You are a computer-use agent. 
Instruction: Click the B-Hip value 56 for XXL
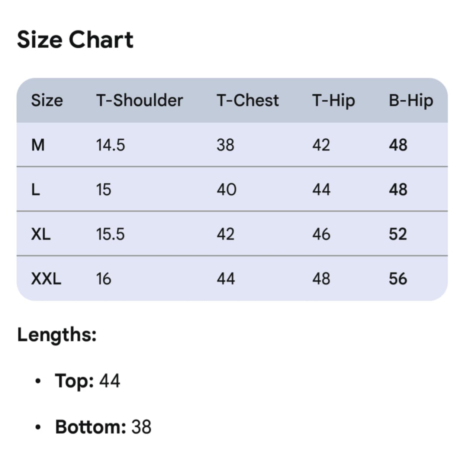[398, 279]
